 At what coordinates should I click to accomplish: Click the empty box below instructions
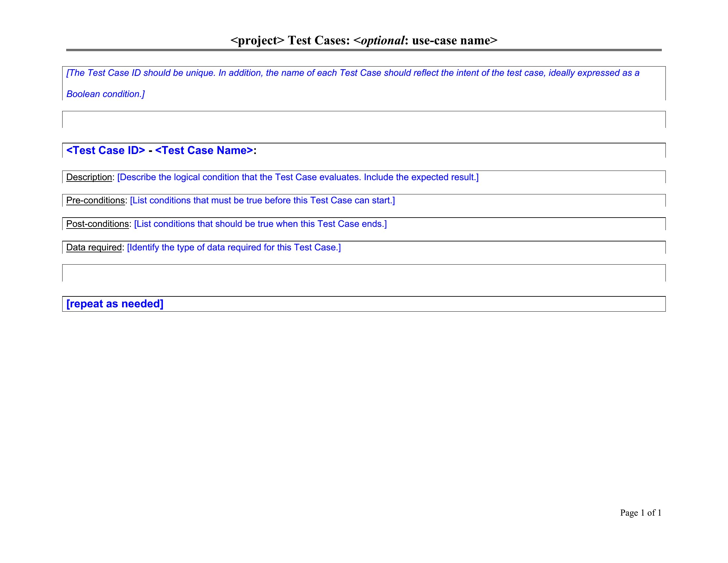(363, 120)
